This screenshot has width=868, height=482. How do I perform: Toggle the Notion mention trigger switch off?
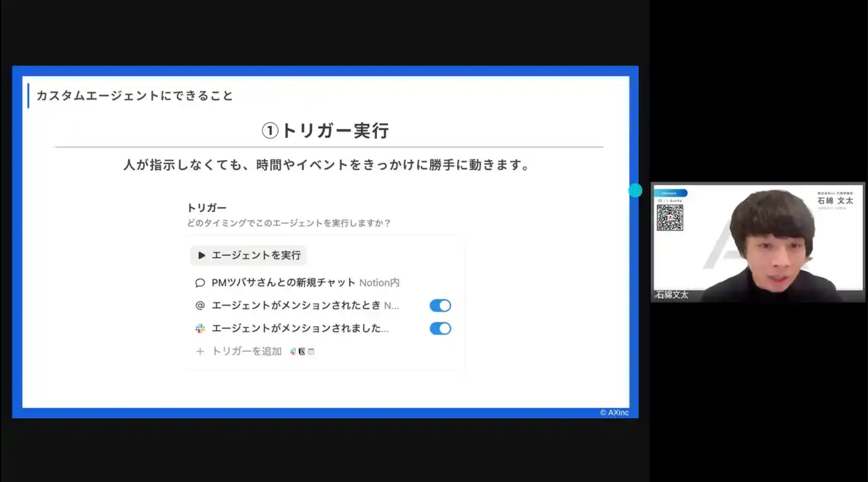tap(440, 306)
